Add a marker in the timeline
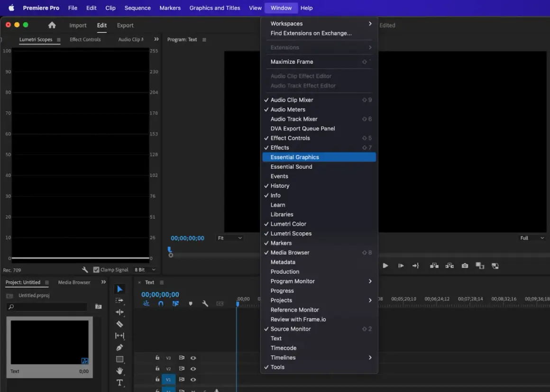550x392 pixels. point(191,304)
